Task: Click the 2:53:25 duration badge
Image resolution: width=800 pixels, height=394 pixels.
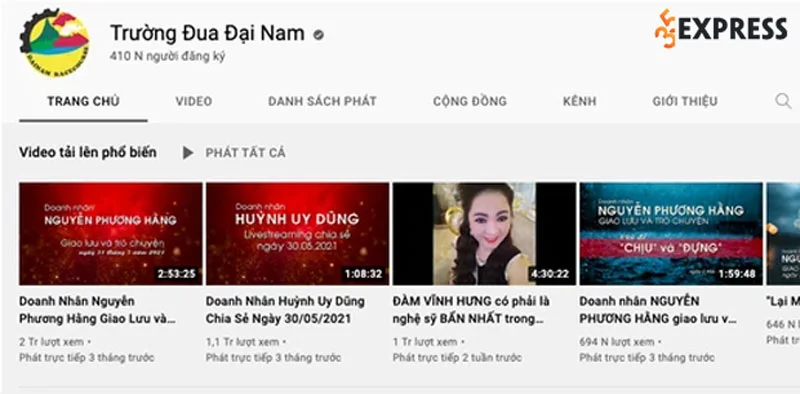Action: [177, 274]
